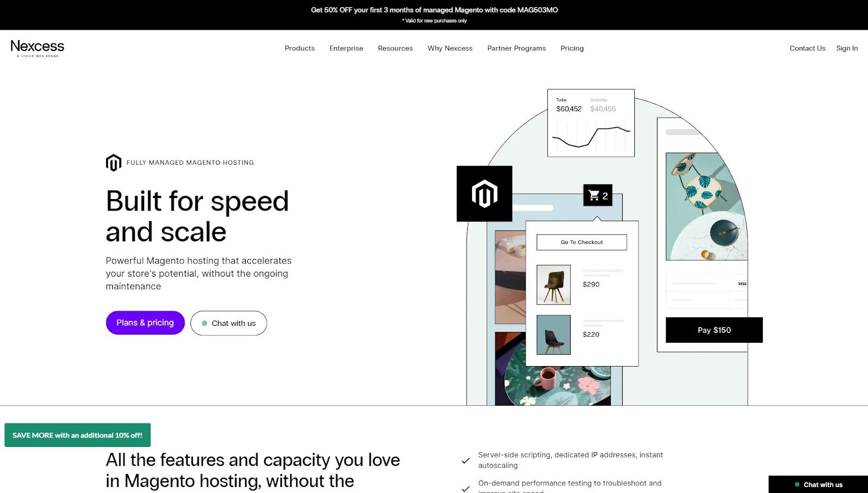Go to the Pricing page
The image size is (868, 493).
[572, 48]
